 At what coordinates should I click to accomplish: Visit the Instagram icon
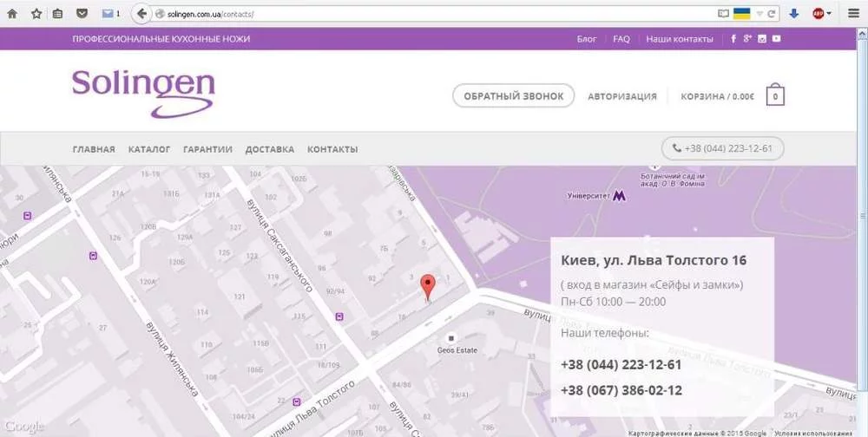[x=762, y=39]
